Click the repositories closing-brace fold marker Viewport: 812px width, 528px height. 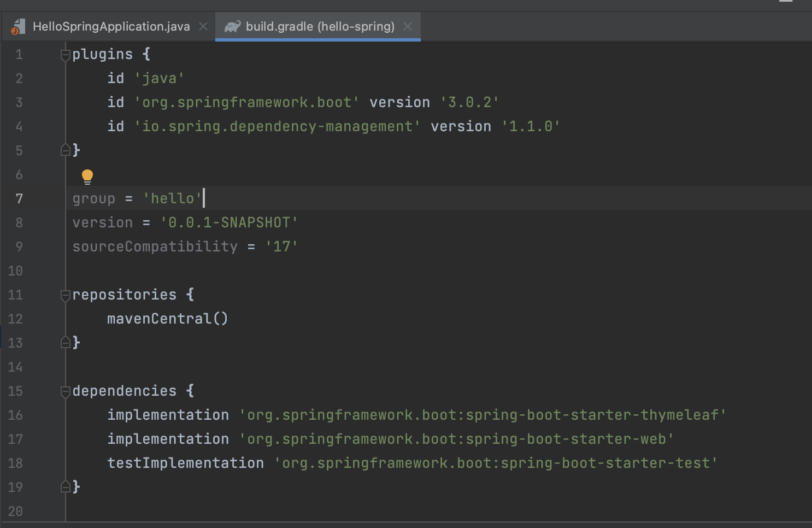(66, 343)
